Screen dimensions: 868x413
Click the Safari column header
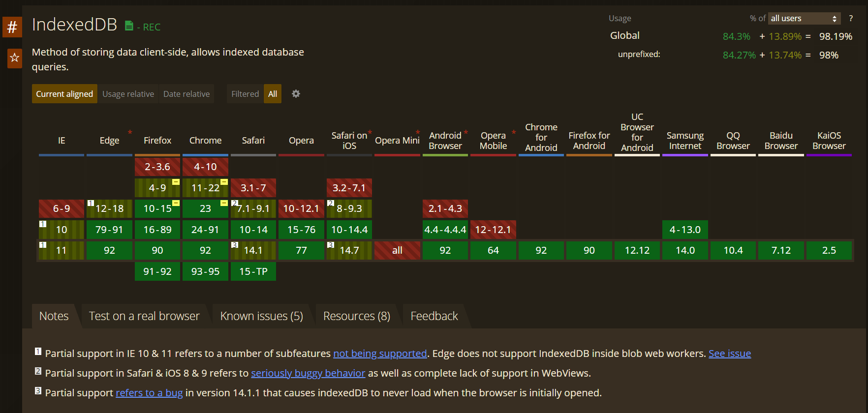click(x=253, y=141)
